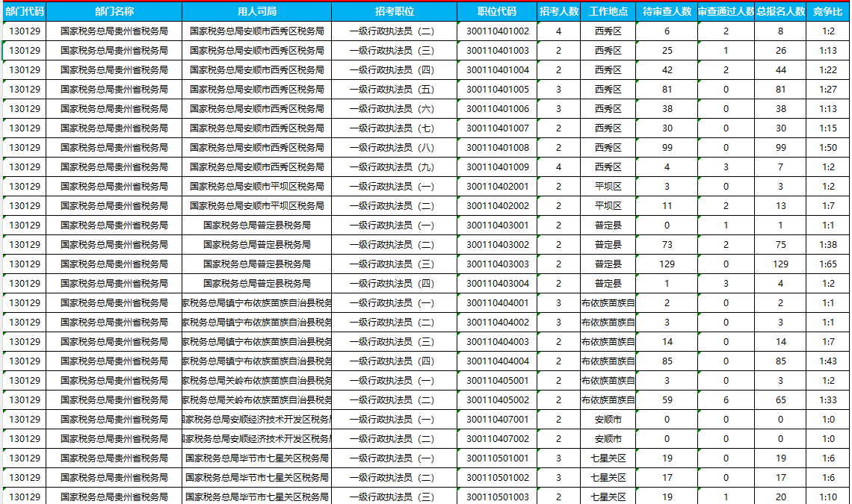Click the 审查通过人数 header cell
The height and width of the screenshot is (504, 852).
726,12
